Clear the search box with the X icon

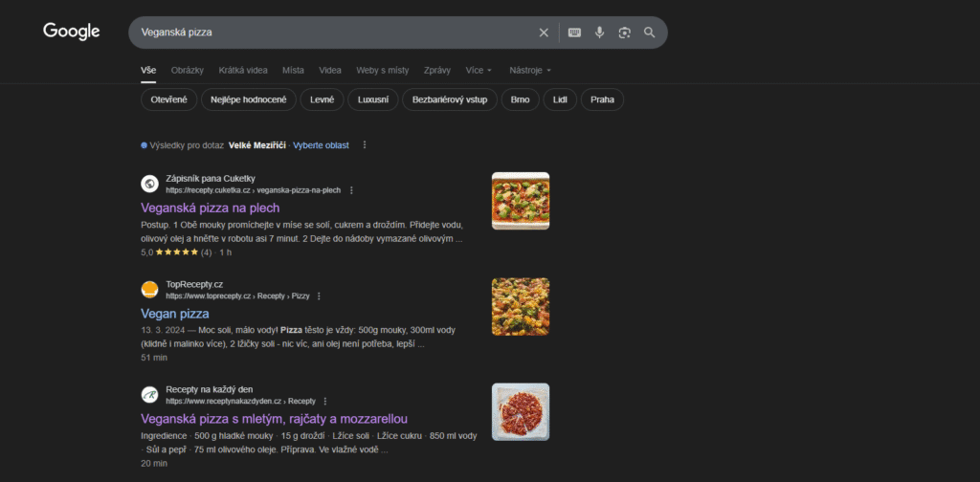point(544,33)
